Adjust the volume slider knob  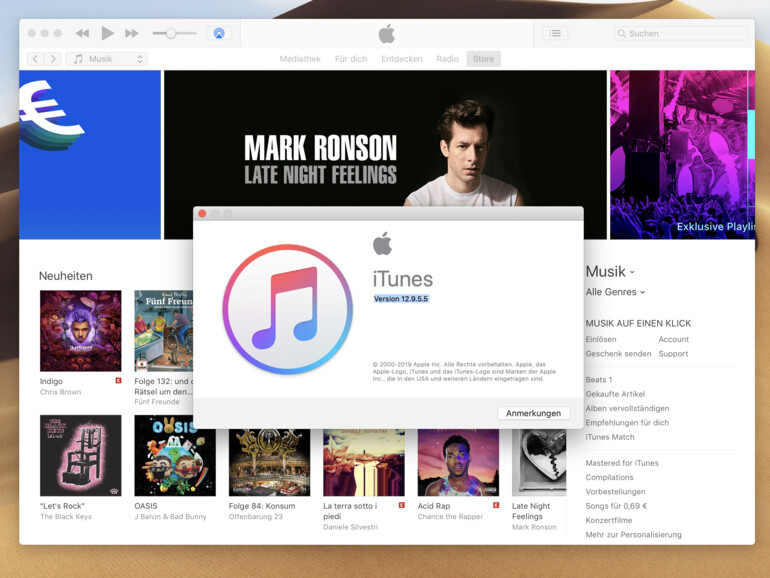pyautogui.click(x=170, y=33)
